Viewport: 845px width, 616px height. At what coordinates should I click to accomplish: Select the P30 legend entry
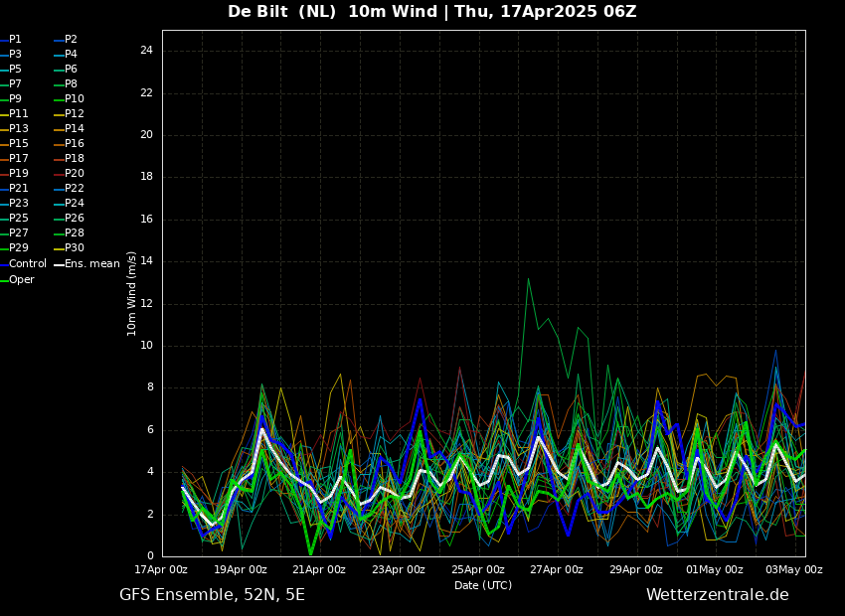(74, 248)
